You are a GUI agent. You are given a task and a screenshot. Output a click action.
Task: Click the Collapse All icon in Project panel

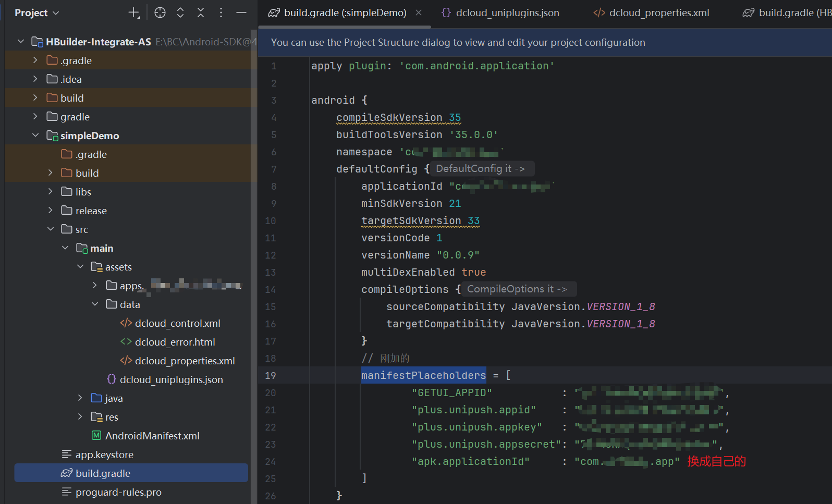(x=201, y=13)
